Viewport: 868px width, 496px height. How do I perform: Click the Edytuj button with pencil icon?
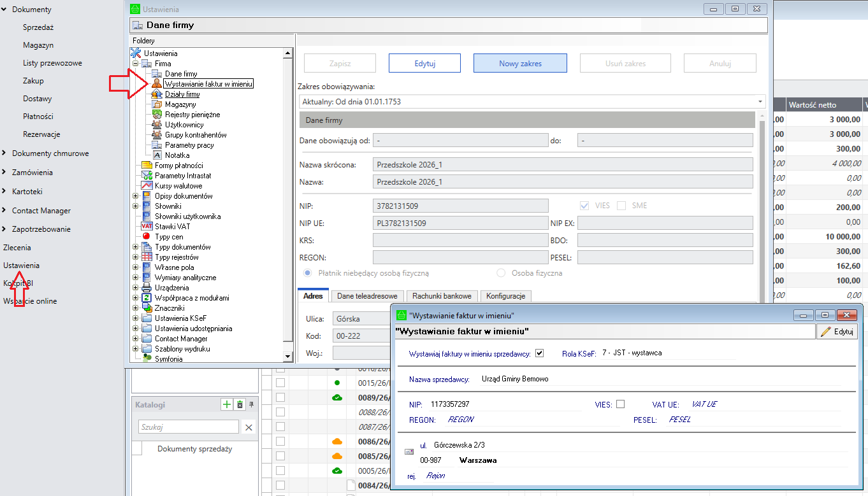(837, 332)
